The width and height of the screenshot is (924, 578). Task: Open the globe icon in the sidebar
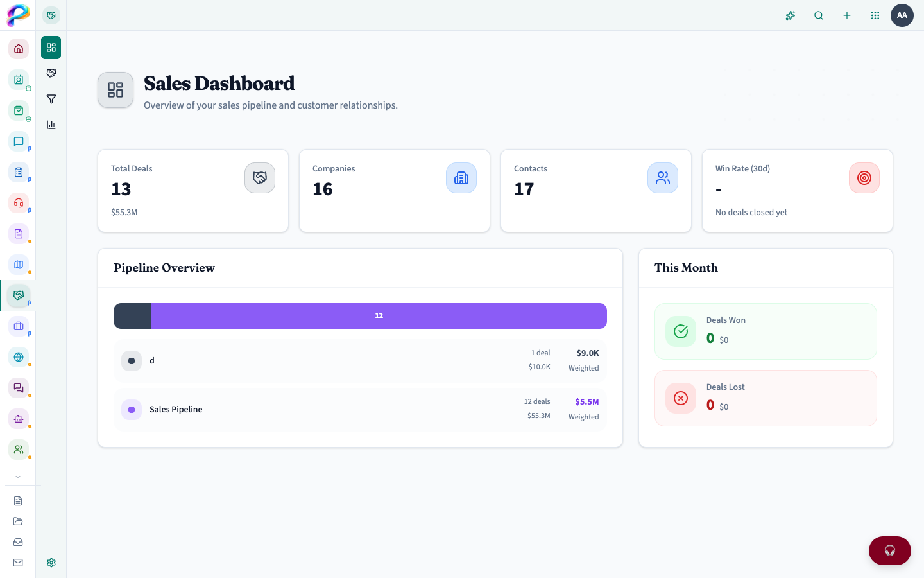click(19, 356)
